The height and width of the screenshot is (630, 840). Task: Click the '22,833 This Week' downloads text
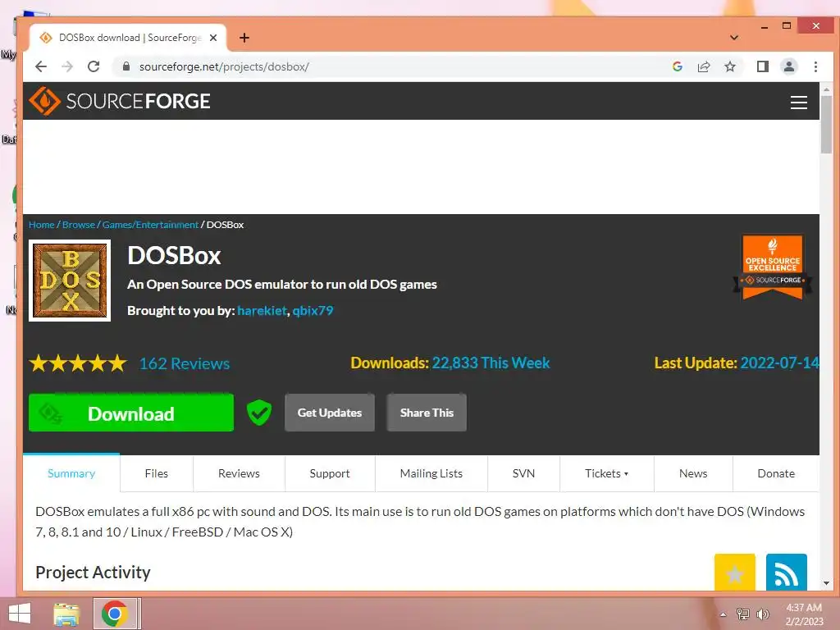coord(491,363)
